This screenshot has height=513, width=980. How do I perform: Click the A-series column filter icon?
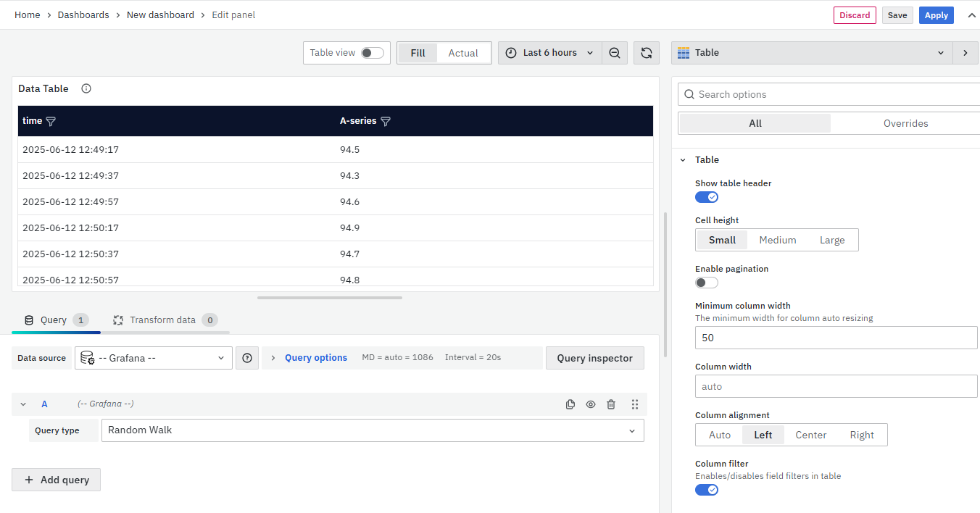click(386, 122)
